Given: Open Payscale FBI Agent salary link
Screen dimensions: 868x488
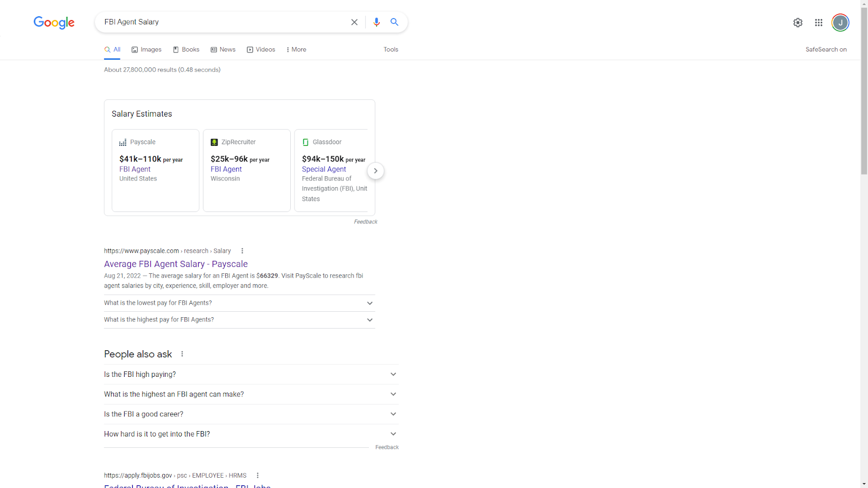Looking at the screenshot, I should (135, 169).
